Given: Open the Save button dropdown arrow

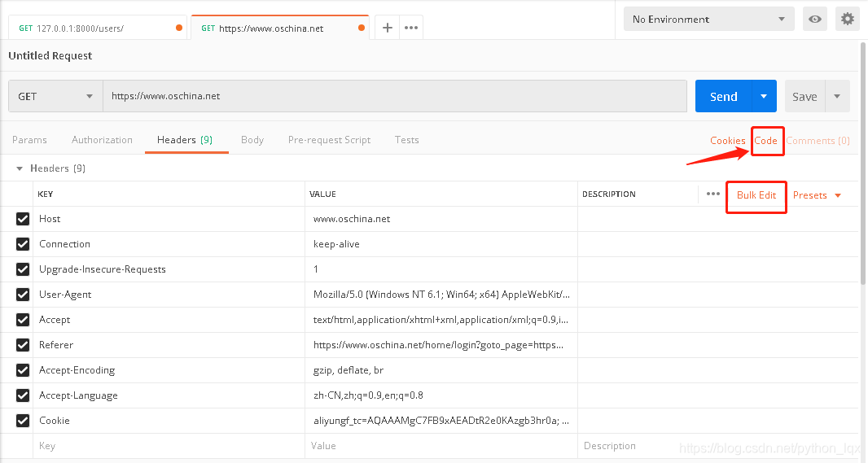Looking at the screenshot, I should [838, 96].
